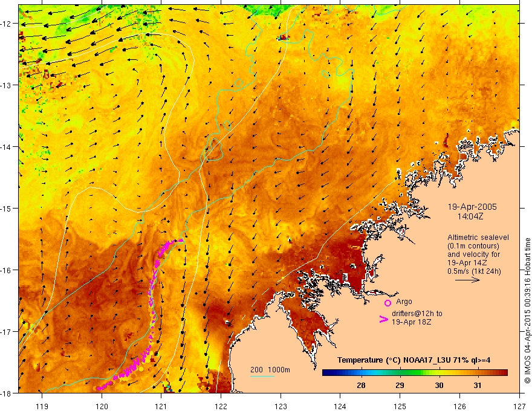Click the longitude axis label '120'
The width and height of the screenshot is (532, 411).
click(x=102, y=406)
